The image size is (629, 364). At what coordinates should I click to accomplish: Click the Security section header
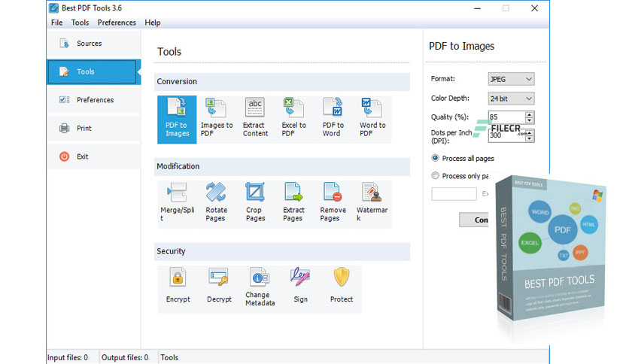pyautogui.click(x=282, y=251)
